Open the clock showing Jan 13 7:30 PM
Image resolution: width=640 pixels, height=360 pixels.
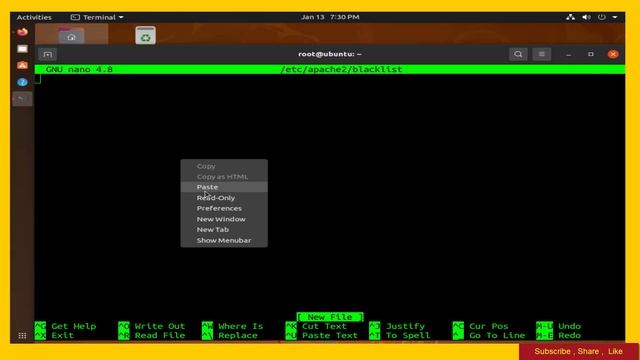pos(330,17)
